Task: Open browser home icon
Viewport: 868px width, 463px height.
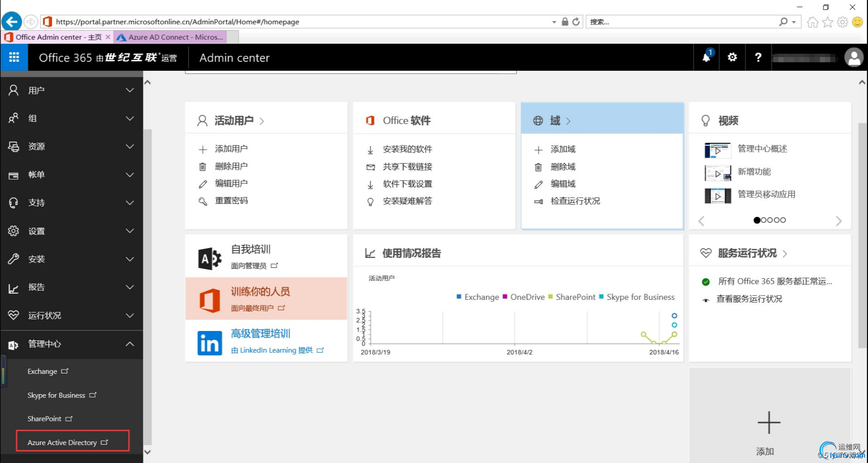Action: tap(812, 22)
